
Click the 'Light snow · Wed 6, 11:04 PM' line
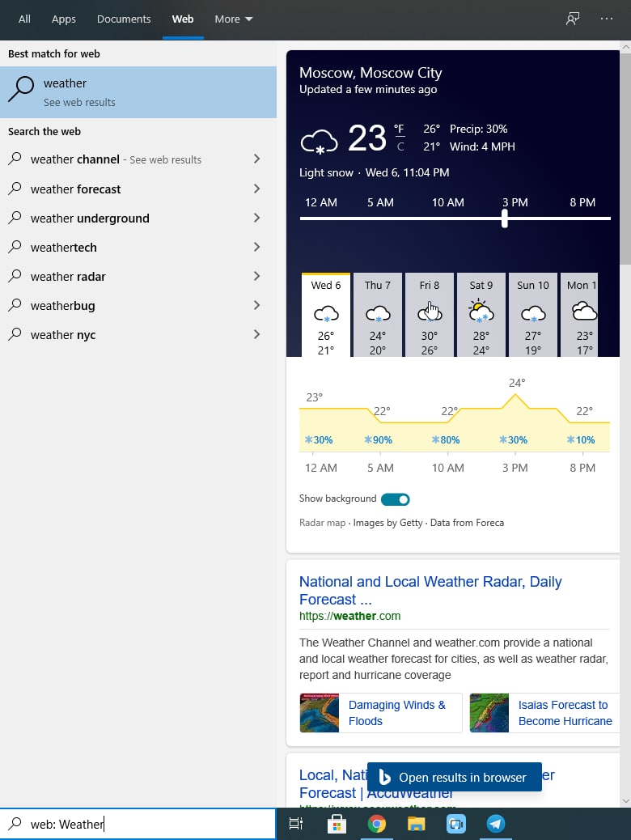point(374,172)
